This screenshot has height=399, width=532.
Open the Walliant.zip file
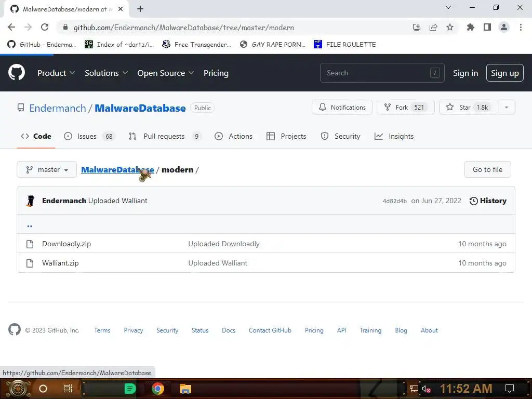pos(60,263)
